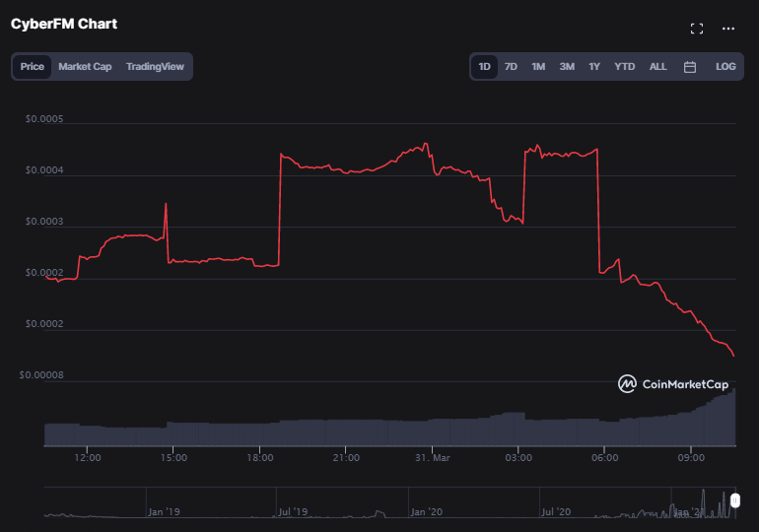Toggle the LOG scale option
Screen dimensions: 759x532
tap(725, 67)
